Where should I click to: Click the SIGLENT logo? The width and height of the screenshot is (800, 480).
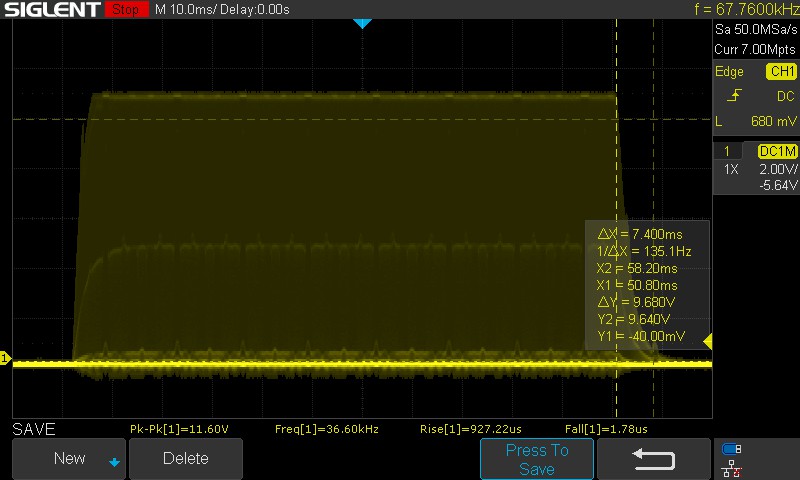[x=51, y=9]
